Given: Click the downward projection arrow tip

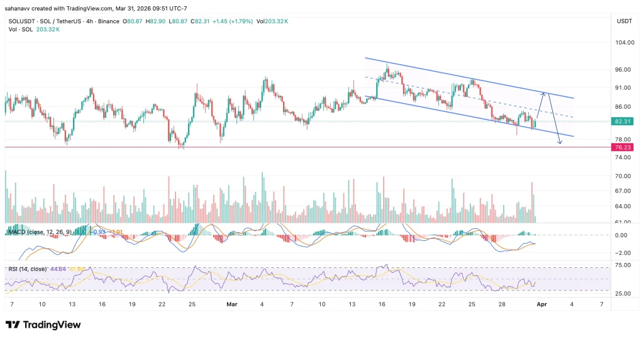Looking at the screenshot, I should pyautogui.click(x=558, y=144).
